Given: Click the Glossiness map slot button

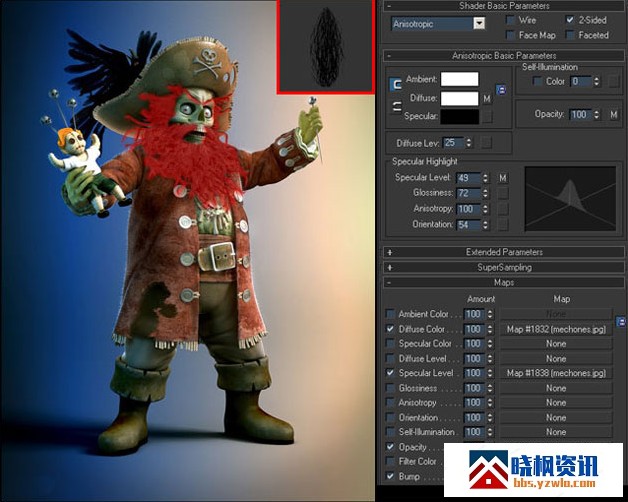Looking at the screenshot, I should point(503,193).
